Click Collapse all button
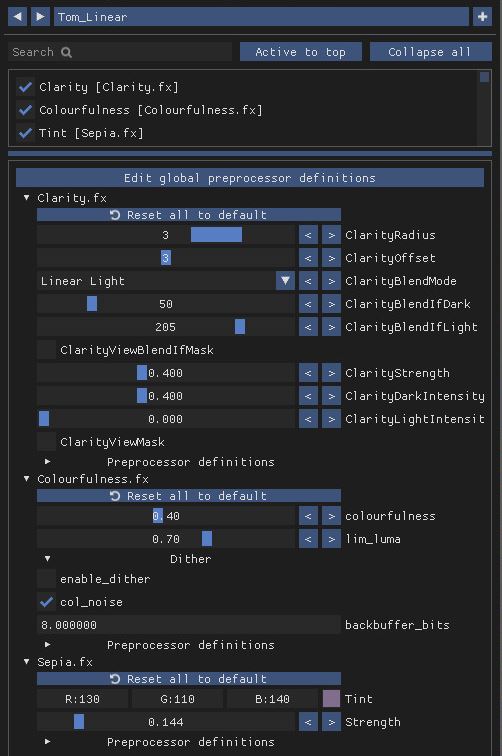The width and height of the screenshot is (502, 756). coord(431,52)
